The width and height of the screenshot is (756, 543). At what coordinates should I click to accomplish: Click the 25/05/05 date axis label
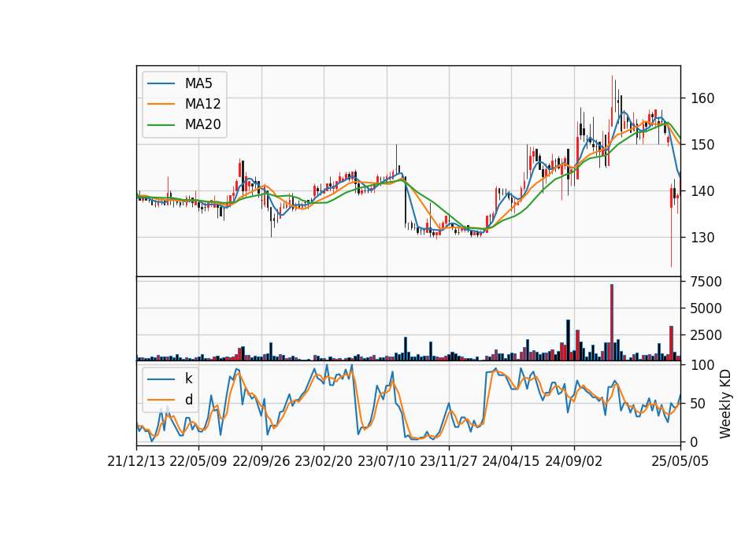pyautogui.click(x=680, y=461)
